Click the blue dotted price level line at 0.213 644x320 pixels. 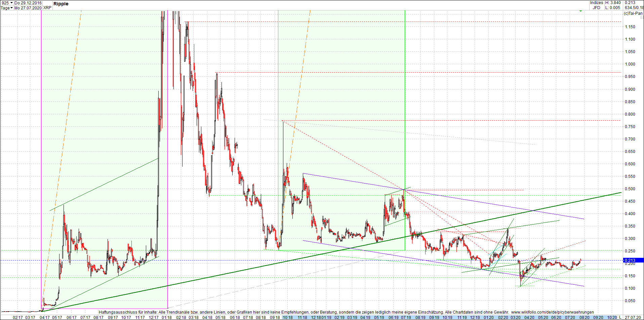(303, 260)
